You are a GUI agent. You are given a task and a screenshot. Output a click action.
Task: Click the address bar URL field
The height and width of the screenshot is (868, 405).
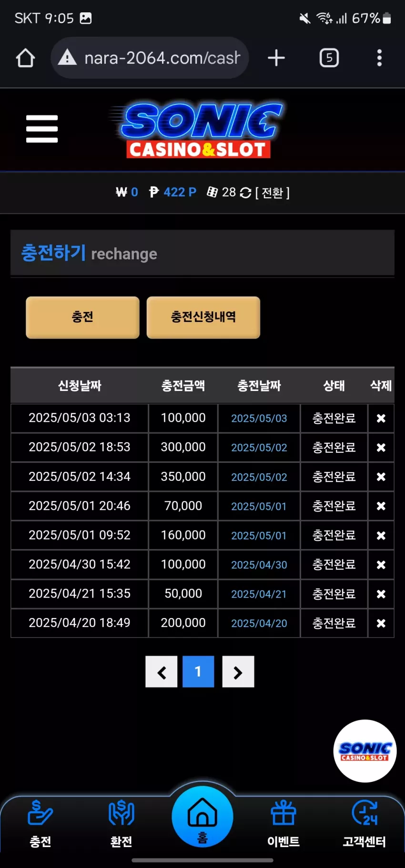[x=150, y=58]
